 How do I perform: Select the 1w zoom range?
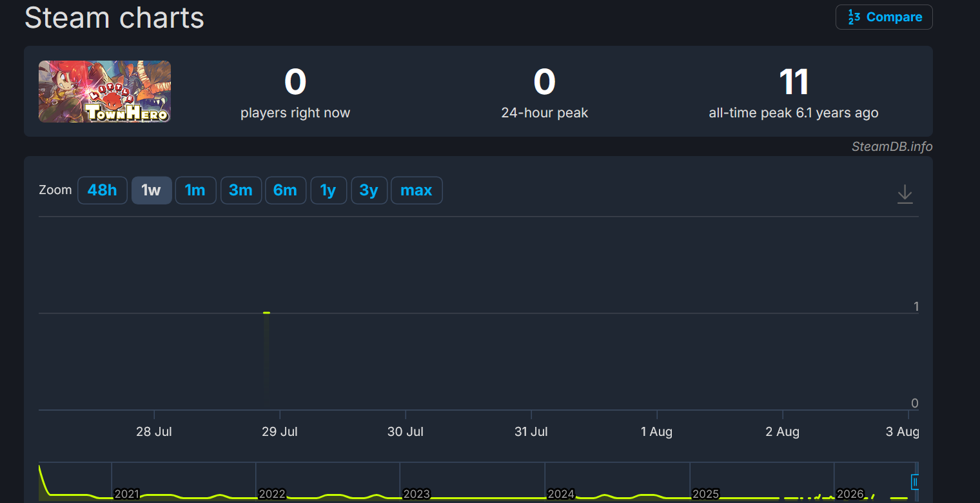click(x=152, y=190)
